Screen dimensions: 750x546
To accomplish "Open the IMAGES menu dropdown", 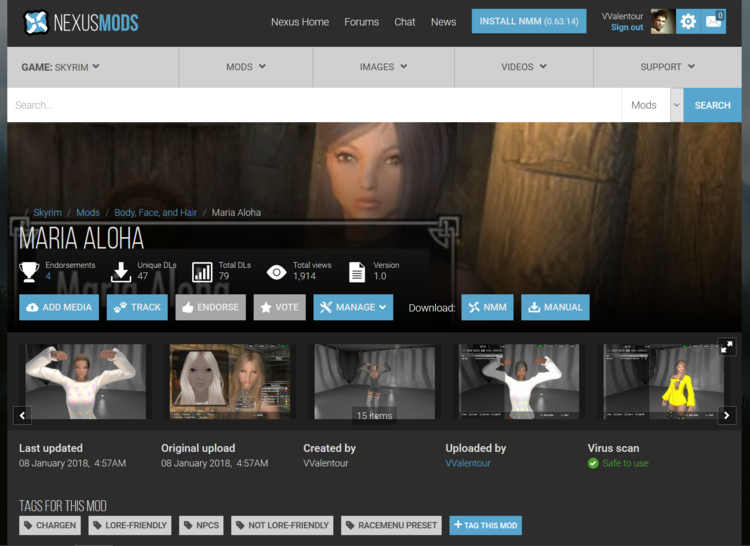I will click(384, 67).
